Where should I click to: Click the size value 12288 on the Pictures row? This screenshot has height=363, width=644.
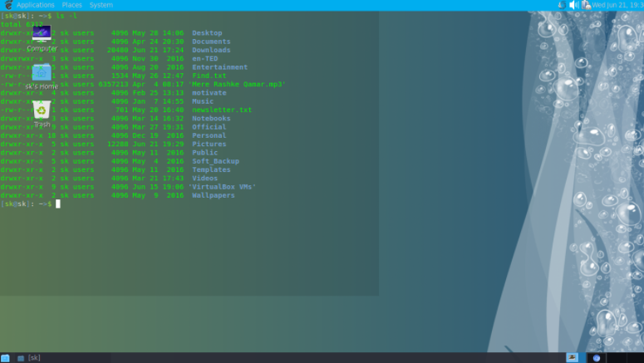click(117, 145)
